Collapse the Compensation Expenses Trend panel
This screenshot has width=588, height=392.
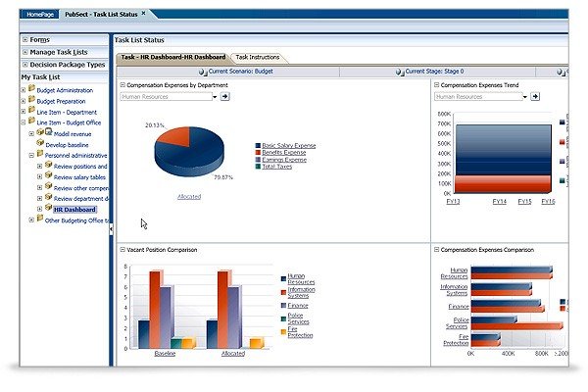click(x=436, y=85)
